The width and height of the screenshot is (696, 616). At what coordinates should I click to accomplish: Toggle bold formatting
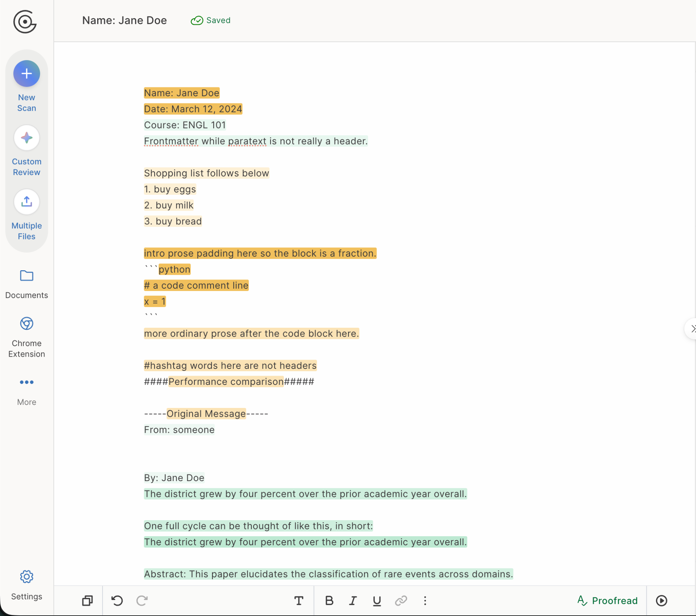329,601
